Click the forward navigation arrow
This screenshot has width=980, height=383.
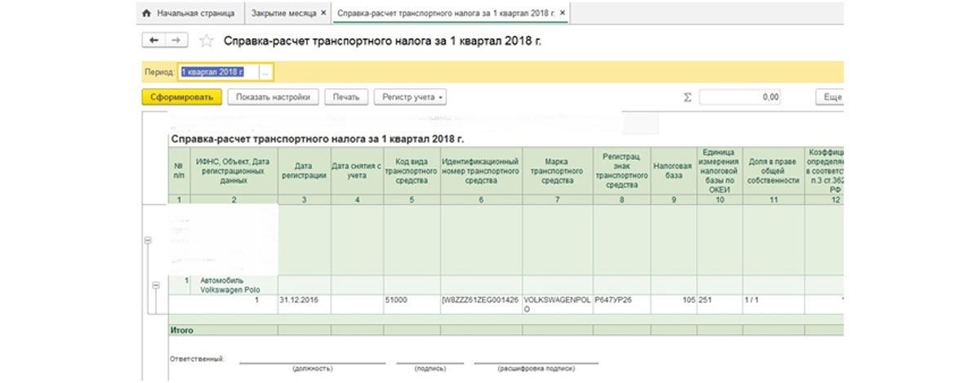click(x=175, y=40)
